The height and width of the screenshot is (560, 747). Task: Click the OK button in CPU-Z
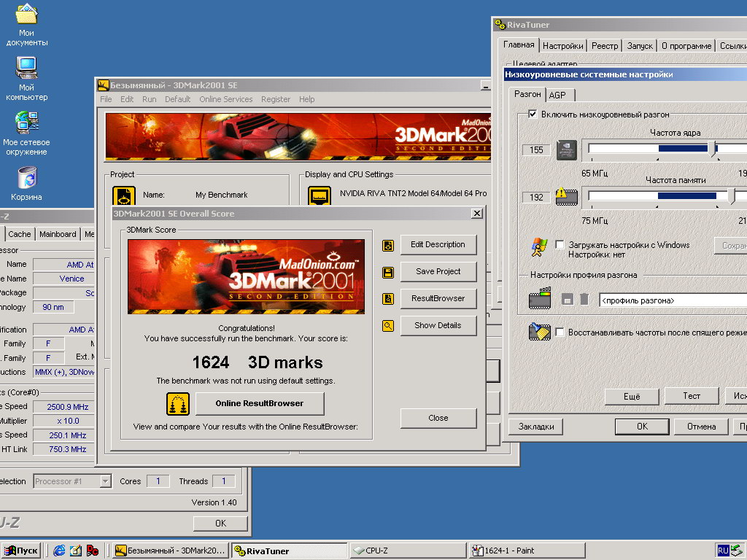(x=220, y=524)
